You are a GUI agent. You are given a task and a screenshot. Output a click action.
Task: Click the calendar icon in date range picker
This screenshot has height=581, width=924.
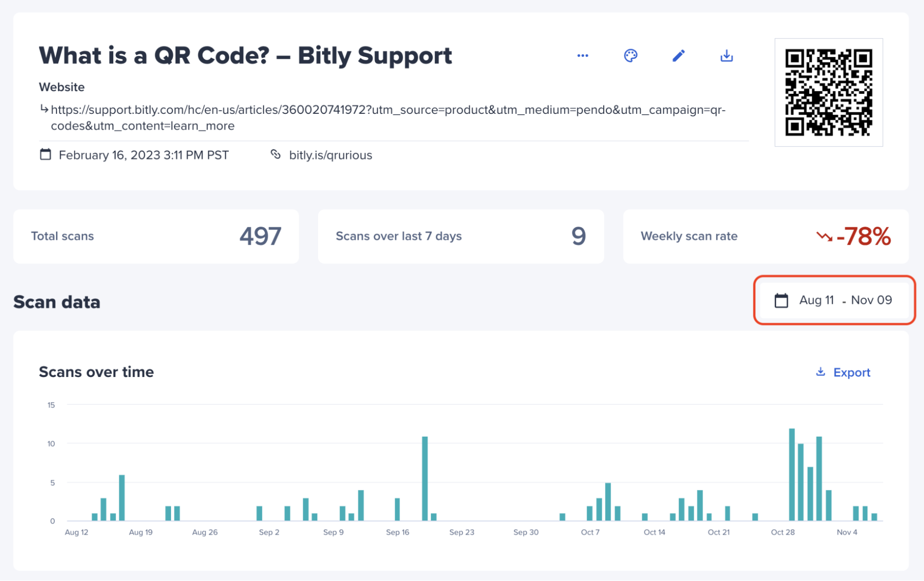click(781, 300)
